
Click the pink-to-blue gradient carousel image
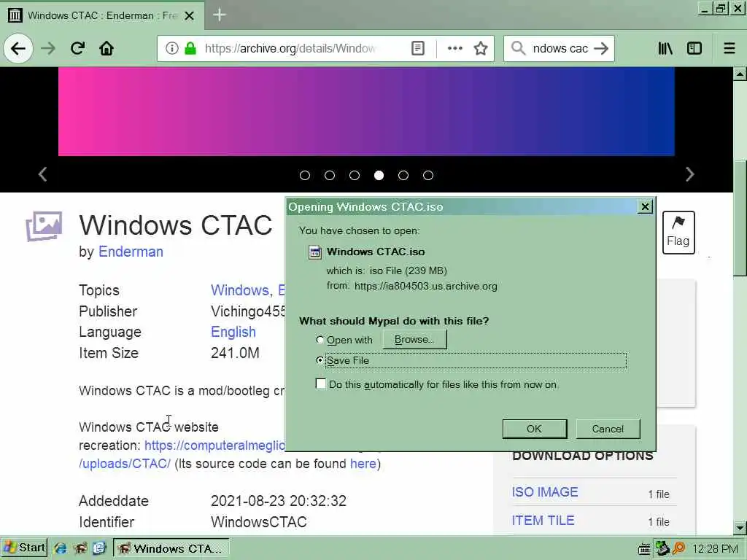[x=366, y=112]
